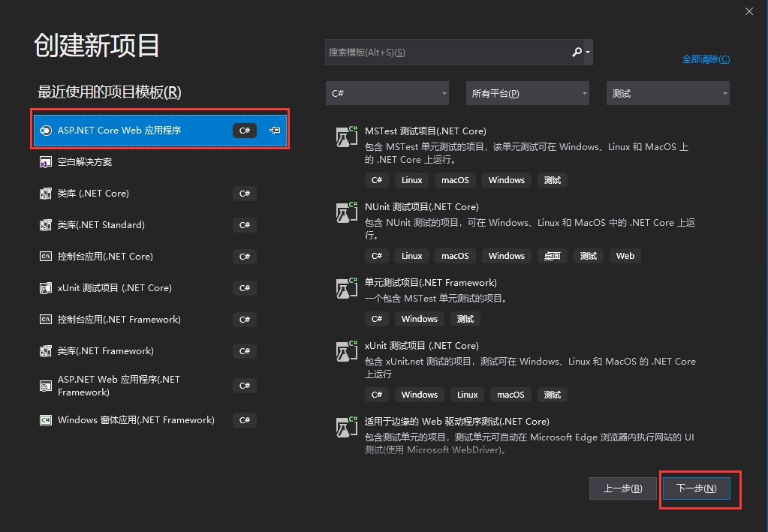Select 类库(.NET Standard) recent template
The height and width of the screenshot is (532, 768).
(160, 224)
